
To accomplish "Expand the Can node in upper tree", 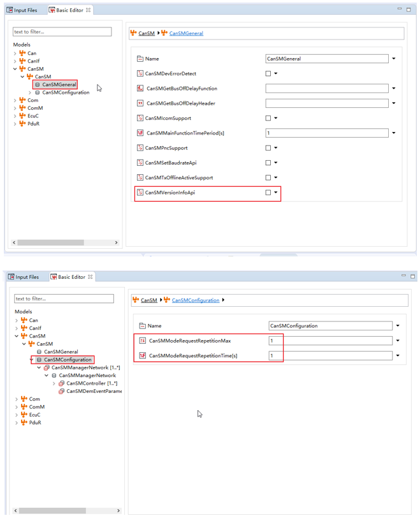I will 15,53.
